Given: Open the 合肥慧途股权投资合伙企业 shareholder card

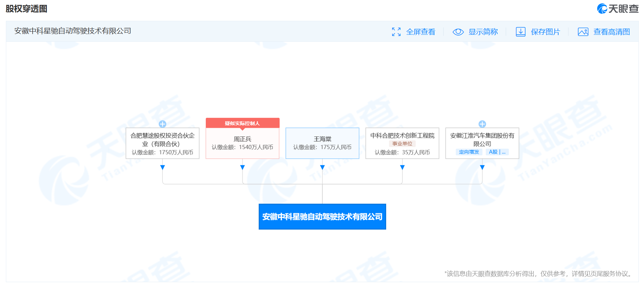Looking at the screenshot, I should pos(162,143).
